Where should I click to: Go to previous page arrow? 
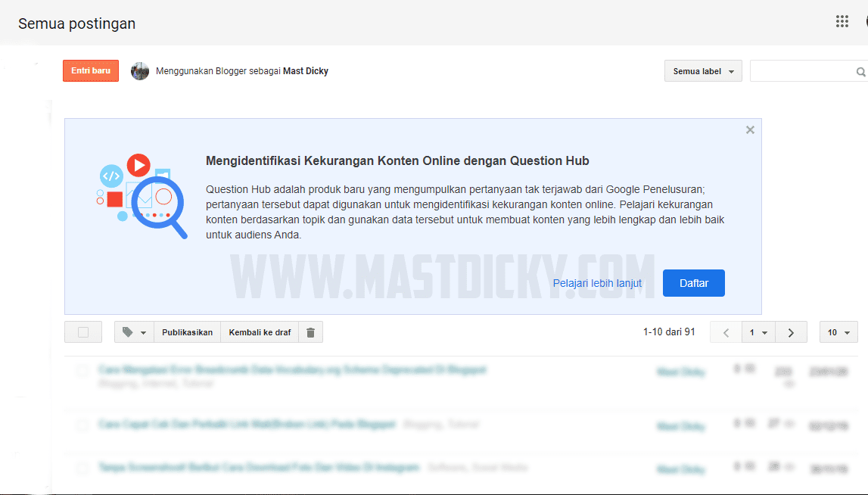[726, 332]
